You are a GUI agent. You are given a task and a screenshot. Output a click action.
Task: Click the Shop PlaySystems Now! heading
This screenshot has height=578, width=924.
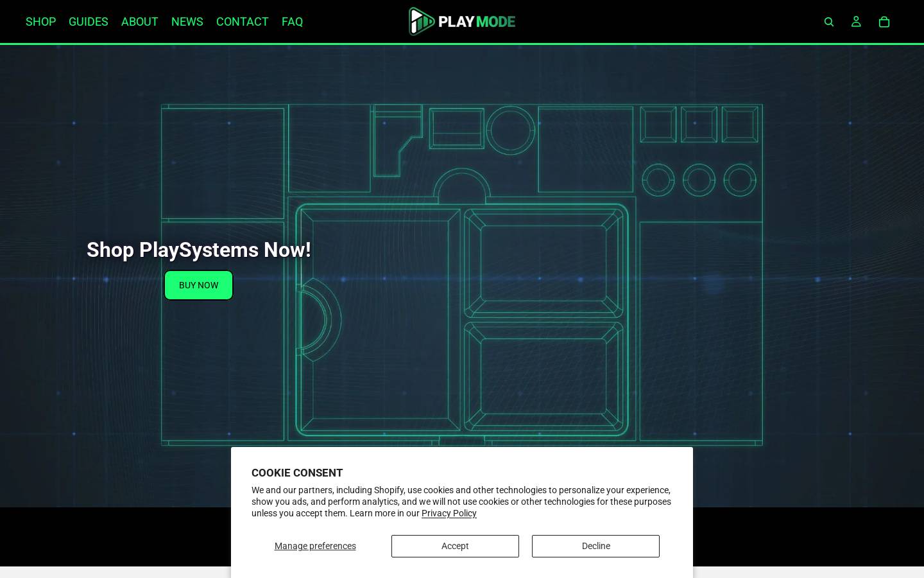click(x=199, y=250)
